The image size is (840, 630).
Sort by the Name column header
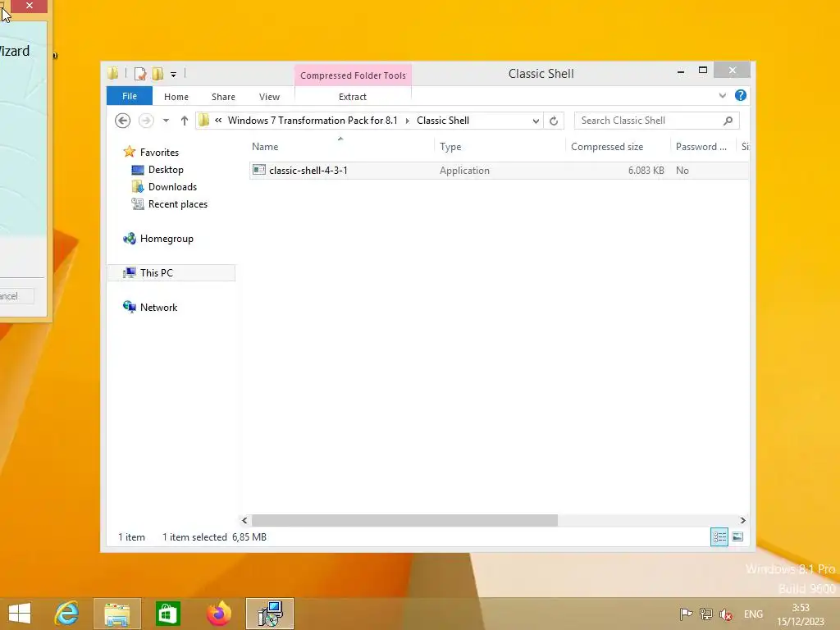340,147
